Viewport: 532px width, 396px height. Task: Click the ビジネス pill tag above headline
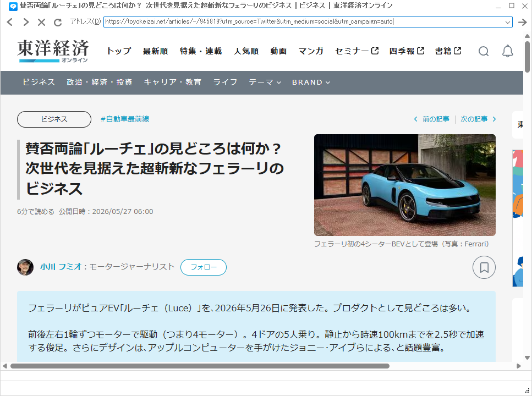(x=54, y=119)
